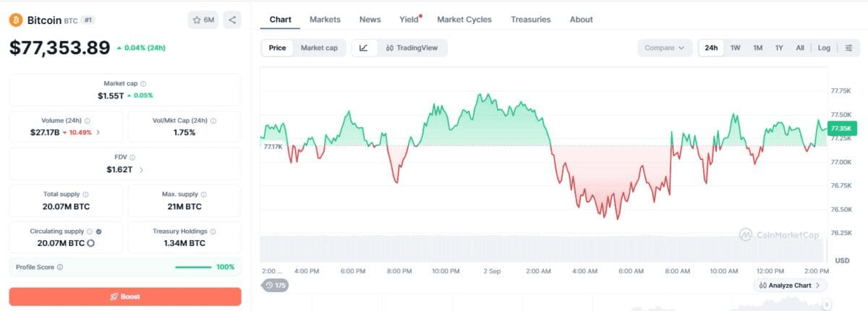Viewport: 868px width, 311px height.
Task: Click the chart pause handle at bottom right
Action: [x=827, y=305]
